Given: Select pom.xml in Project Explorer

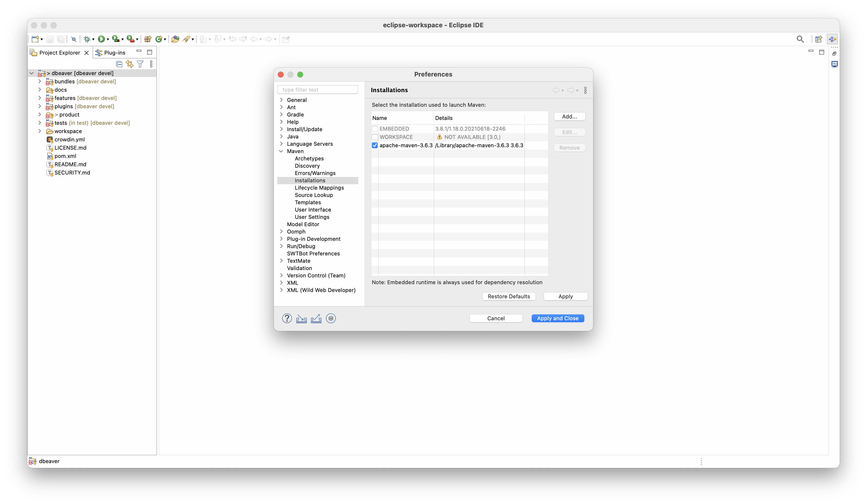Looking at the screenshot, I should point(65,156).
